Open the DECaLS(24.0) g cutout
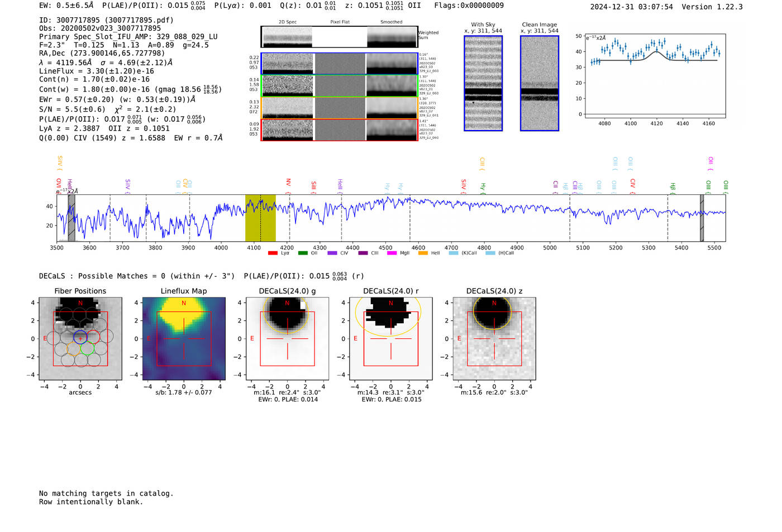Viewport: 782px width, 532px height. [x=287, y=339]
